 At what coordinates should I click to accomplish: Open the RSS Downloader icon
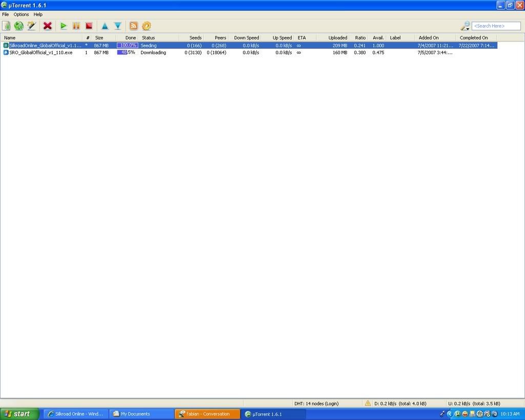[x=134, y=26]
